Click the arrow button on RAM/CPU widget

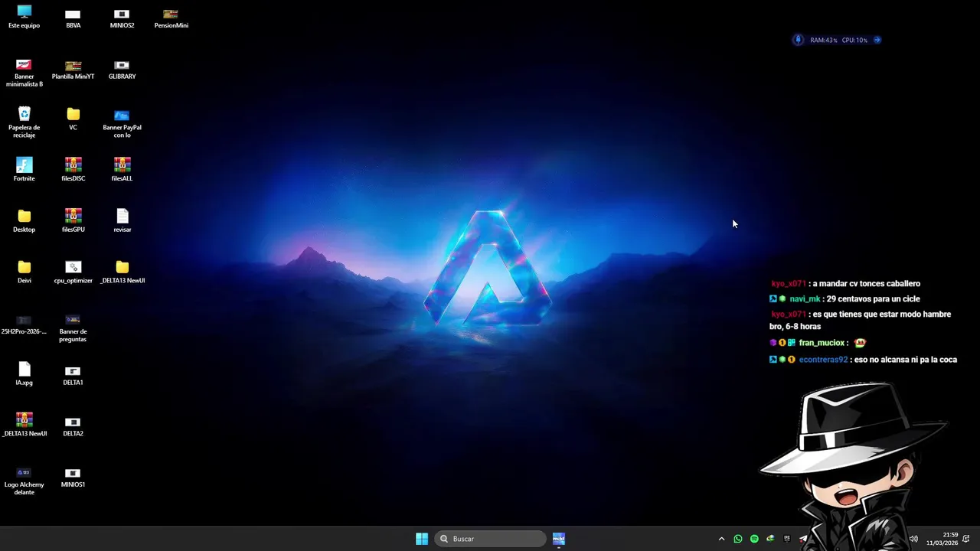coord(877,40)
